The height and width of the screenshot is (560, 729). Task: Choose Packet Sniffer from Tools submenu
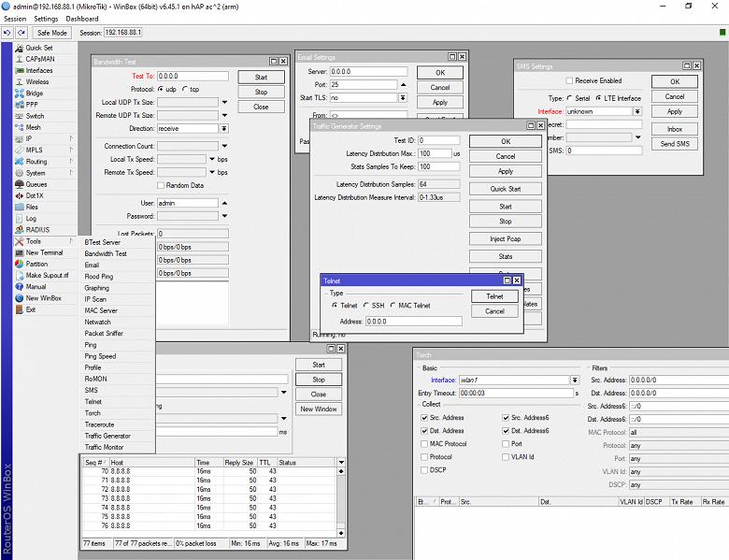[104, 333]
